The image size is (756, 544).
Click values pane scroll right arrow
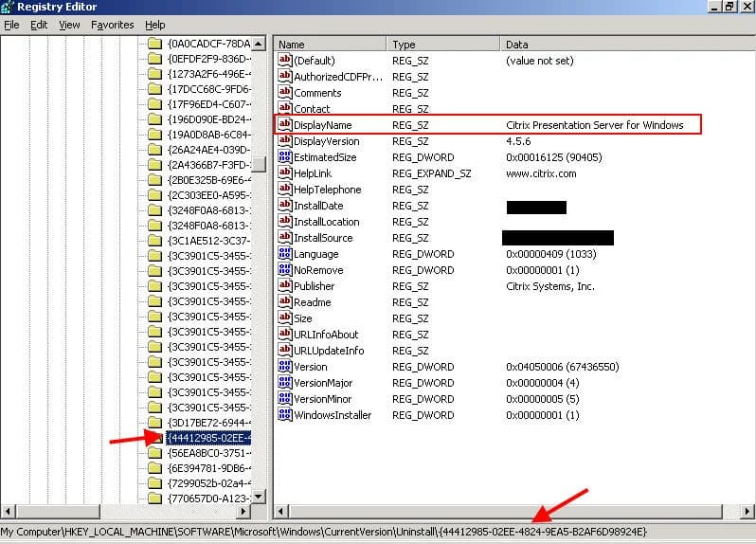pos(747,511)
